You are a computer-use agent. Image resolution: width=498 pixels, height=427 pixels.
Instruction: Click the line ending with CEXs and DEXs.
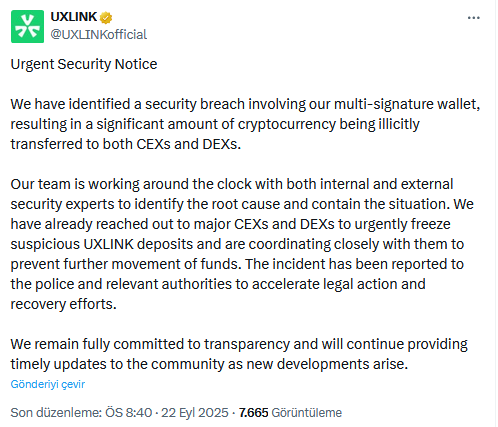coord(126,144)
